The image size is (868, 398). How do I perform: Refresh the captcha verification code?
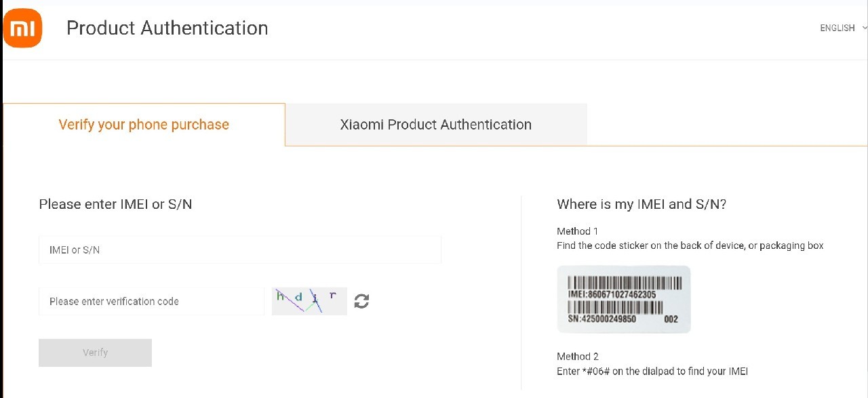coord(361,300)
